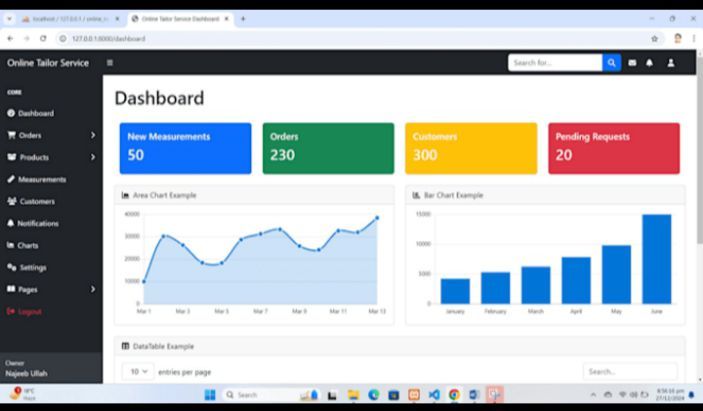Open Customers from the sidebar

pos(37,201)
